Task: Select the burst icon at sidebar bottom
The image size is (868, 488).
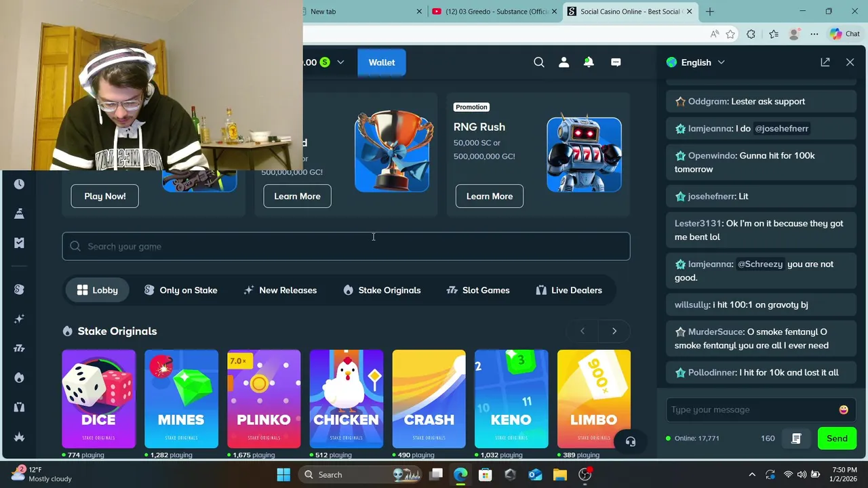Action: pyautogui.click(x=19, y=437)
